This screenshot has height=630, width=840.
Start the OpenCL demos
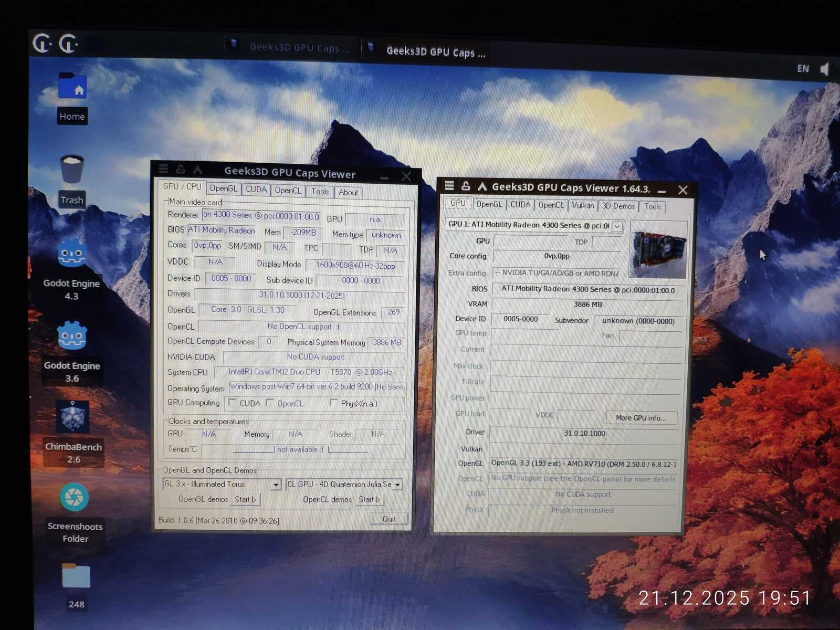pos(370,499)
